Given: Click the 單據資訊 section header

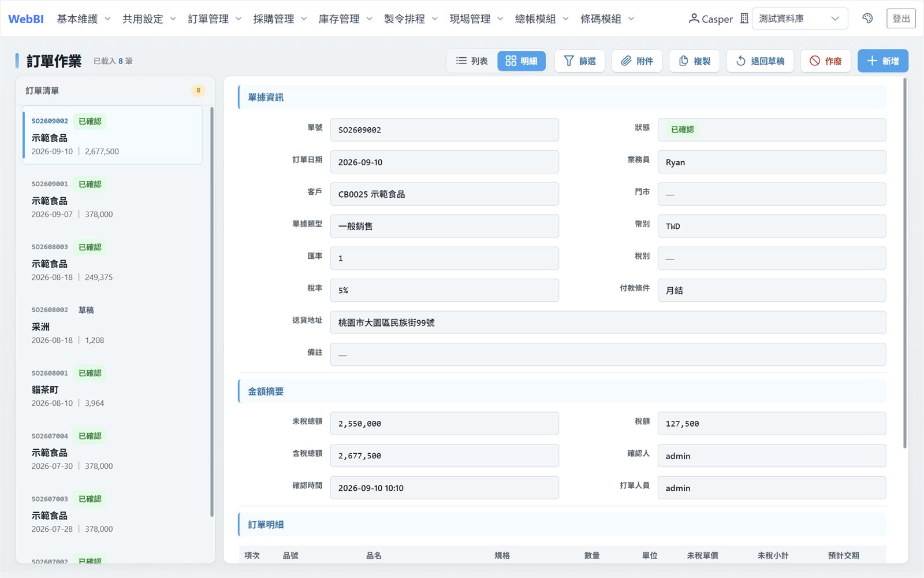Looking at the screenshot, I should coord(562,97).
